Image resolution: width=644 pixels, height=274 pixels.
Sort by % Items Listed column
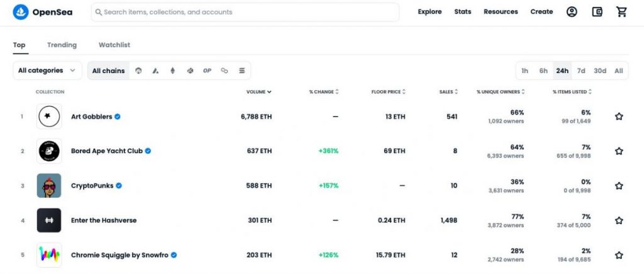(572, 92)
